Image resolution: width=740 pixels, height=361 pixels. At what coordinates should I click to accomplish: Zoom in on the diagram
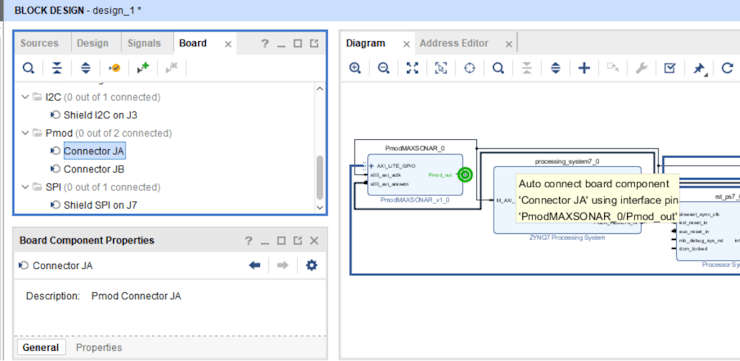[355, 68]
